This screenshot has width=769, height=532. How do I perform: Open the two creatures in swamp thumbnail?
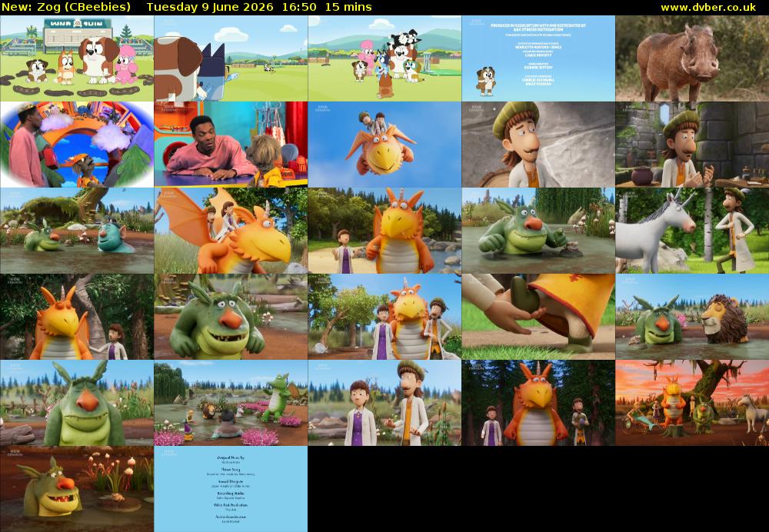point(77,231)
